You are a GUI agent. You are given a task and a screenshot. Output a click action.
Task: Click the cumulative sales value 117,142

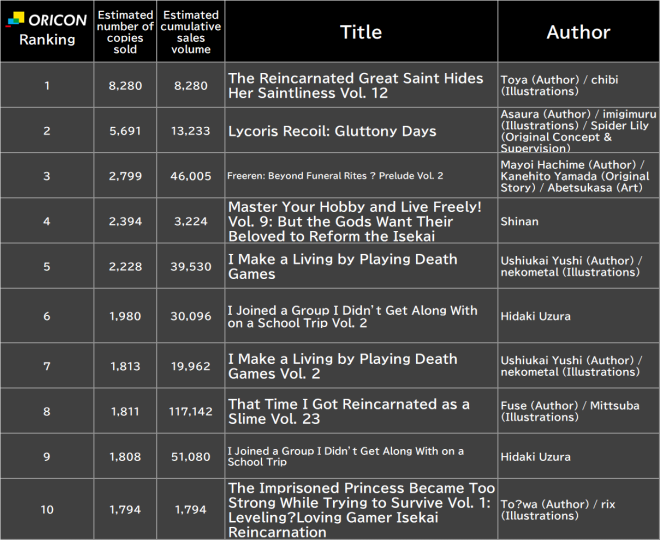pos(190,411)
